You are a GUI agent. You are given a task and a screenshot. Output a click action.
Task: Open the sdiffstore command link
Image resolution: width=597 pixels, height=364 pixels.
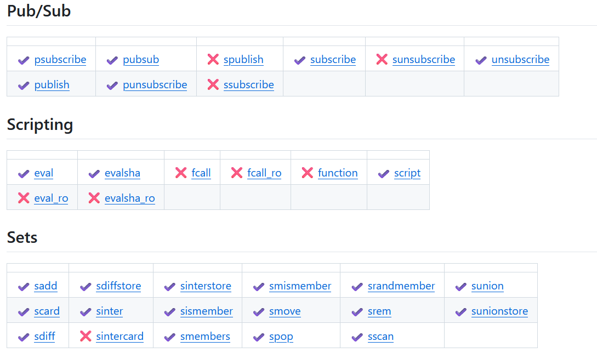pos(118,286)
